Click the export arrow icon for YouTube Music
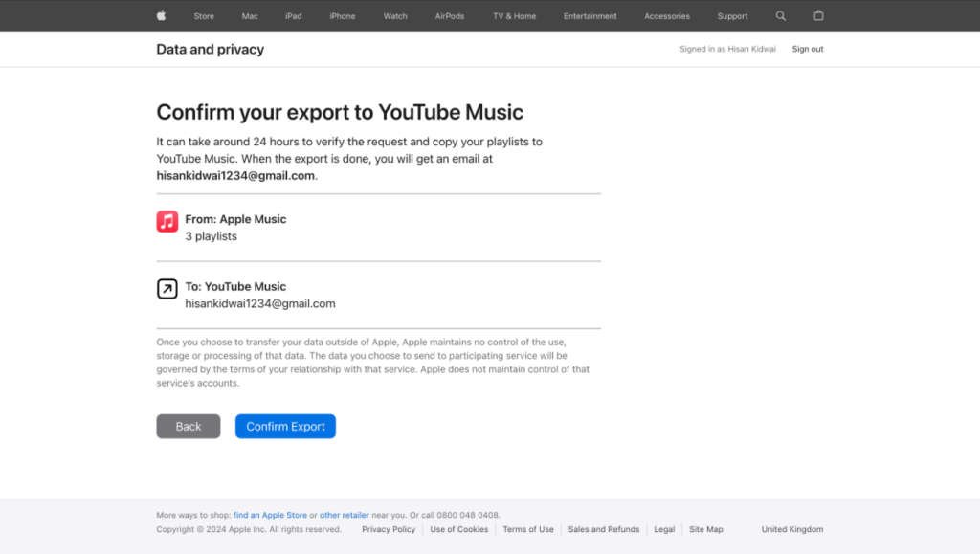This screenshot has height=554, width=980. coord(167,288)
